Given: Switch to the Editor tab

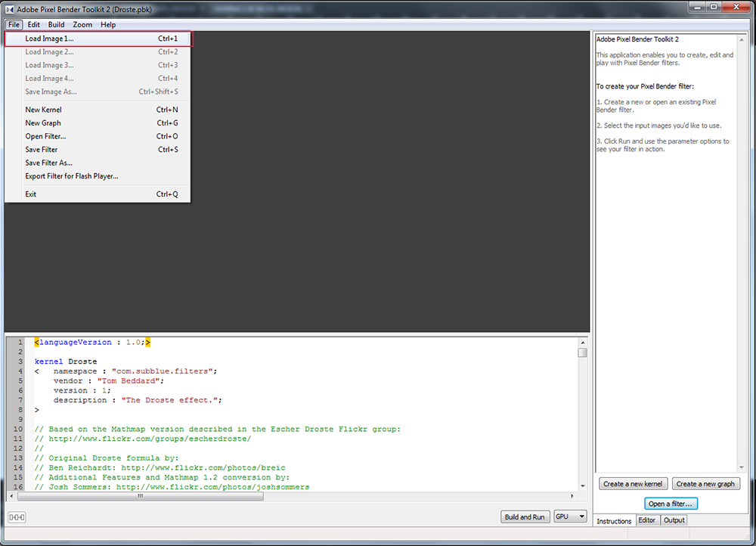Looking at the screenshot, I should click(x=647, y=520).
